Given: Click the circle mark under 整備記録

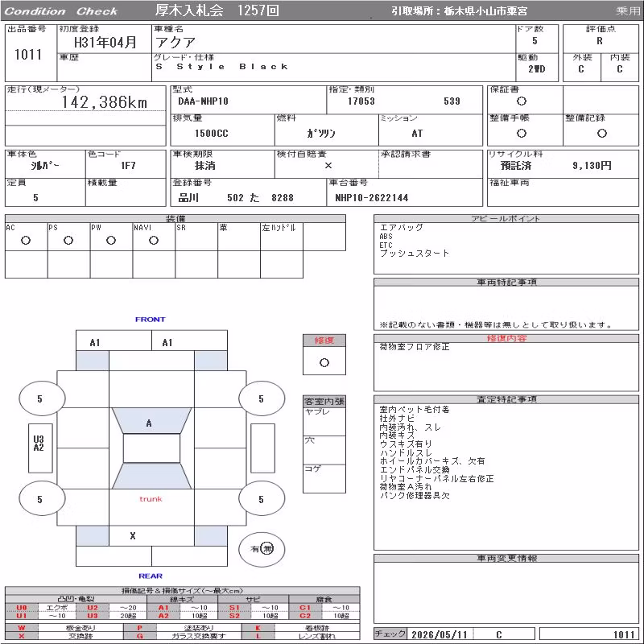Looking at the screenshot, I should [601, 133].
